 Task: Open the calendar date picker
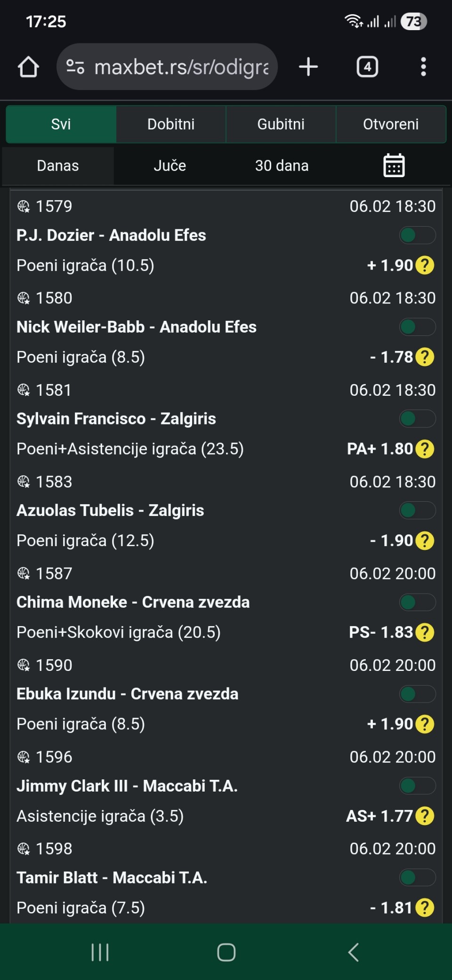coord(394,165)
